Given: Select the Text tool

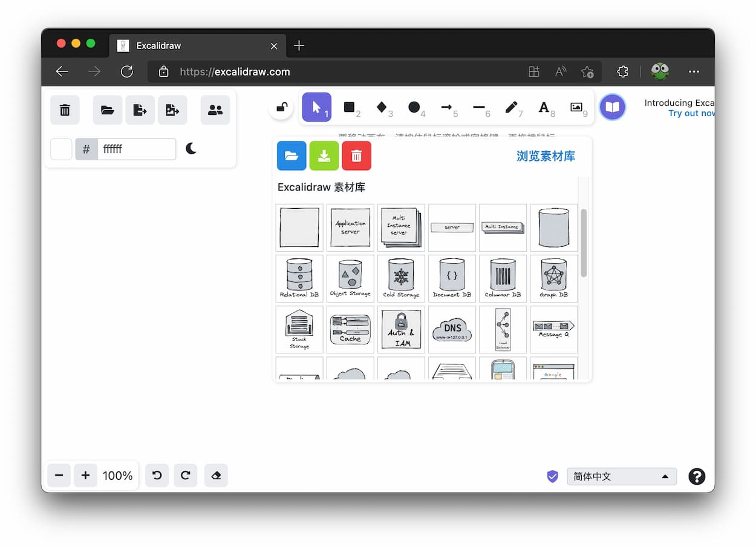Looking at the screenshot, I should [x=544, y=108].
